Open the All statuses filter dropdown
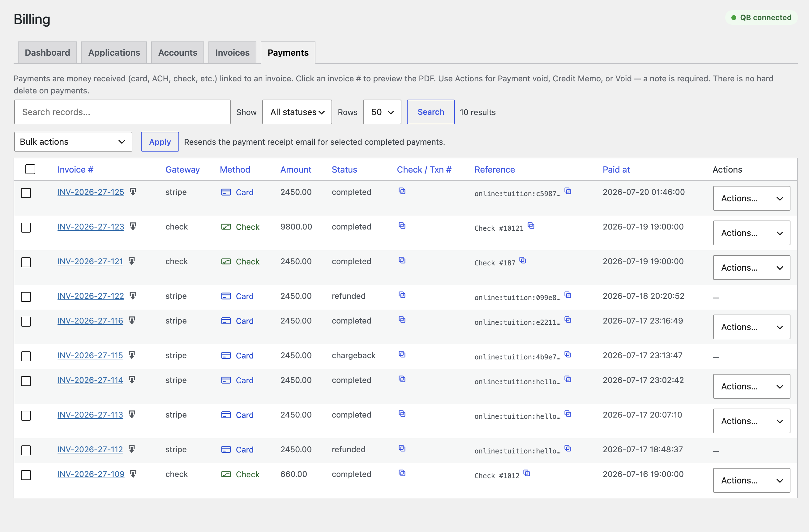This screenshot has width=809, height=532. click(x=297, y=112)
